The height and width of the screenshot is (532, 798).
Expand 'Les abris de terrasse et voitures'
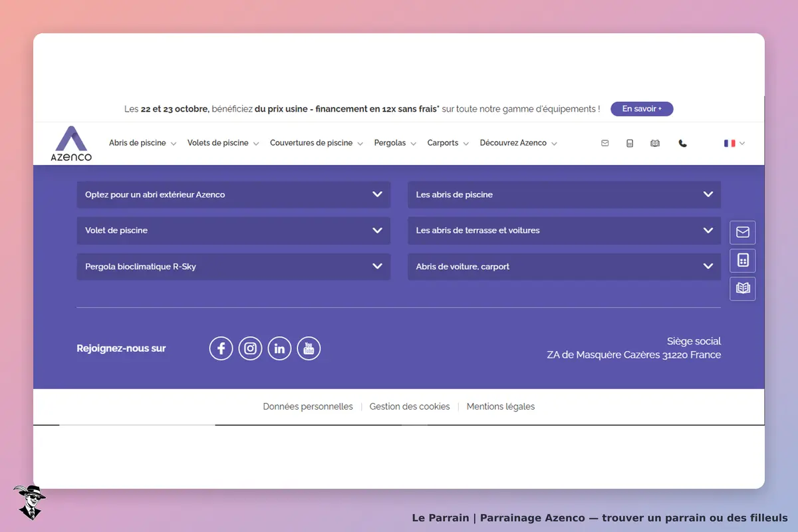tap(564, 231)
